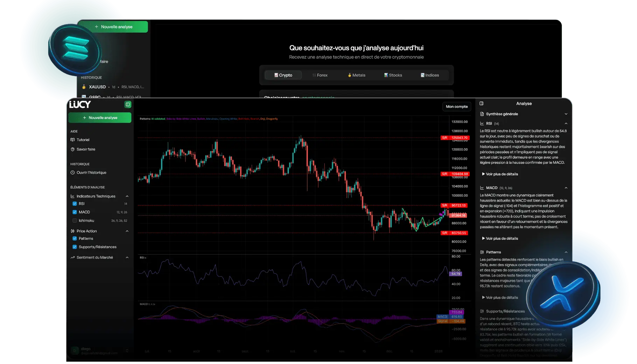Click Nouvelle analyse button in front window

click(100, 118)
